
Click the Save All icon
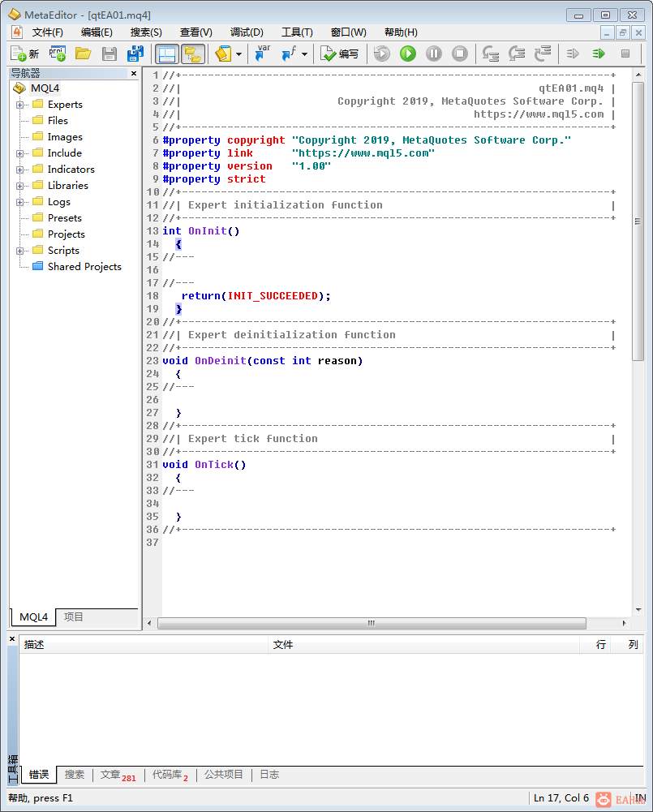(135, 54)
